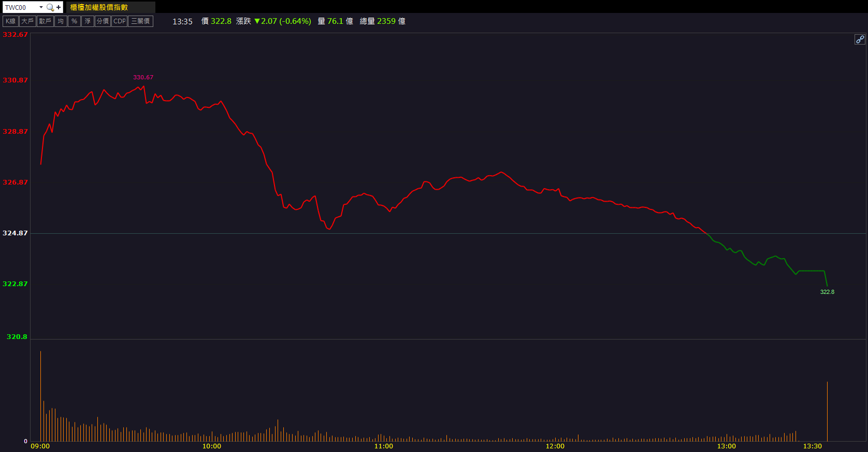Click the 浮 floating button
The height and width of the screenshot is (452, 868).
88,21
